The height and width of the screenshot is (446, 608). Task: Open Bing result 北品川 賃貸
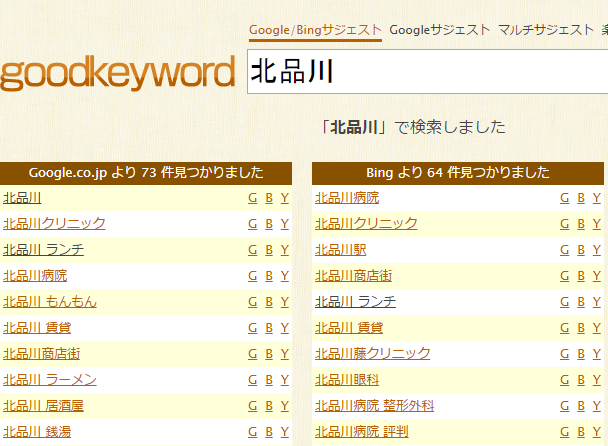[x=349, y=328]
